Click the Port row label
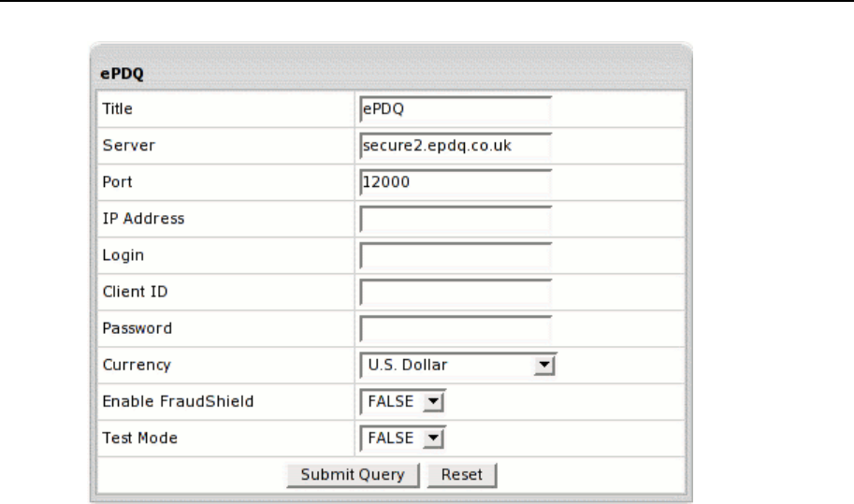This screenshot has width=854, height=504. coord(117,181)
